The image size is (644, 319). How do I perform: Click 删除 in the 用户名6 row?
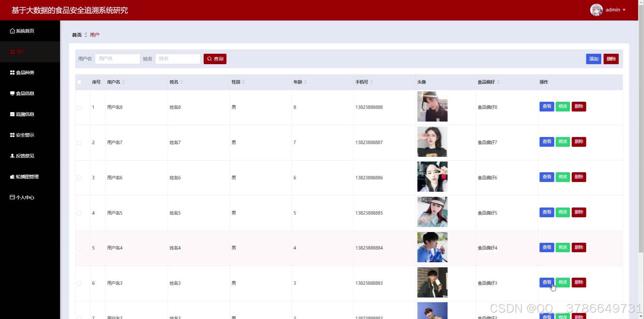[579, 177]
